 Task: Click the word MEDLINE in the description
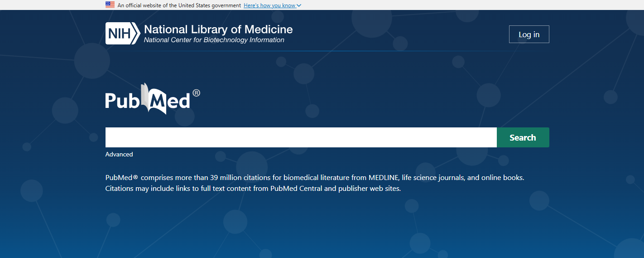point(383,177)
